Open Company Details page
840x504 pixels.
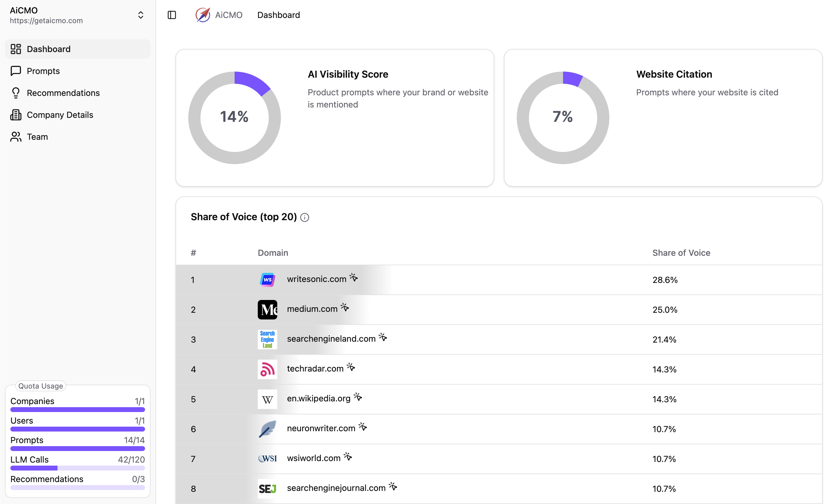(x=77, y=115)
